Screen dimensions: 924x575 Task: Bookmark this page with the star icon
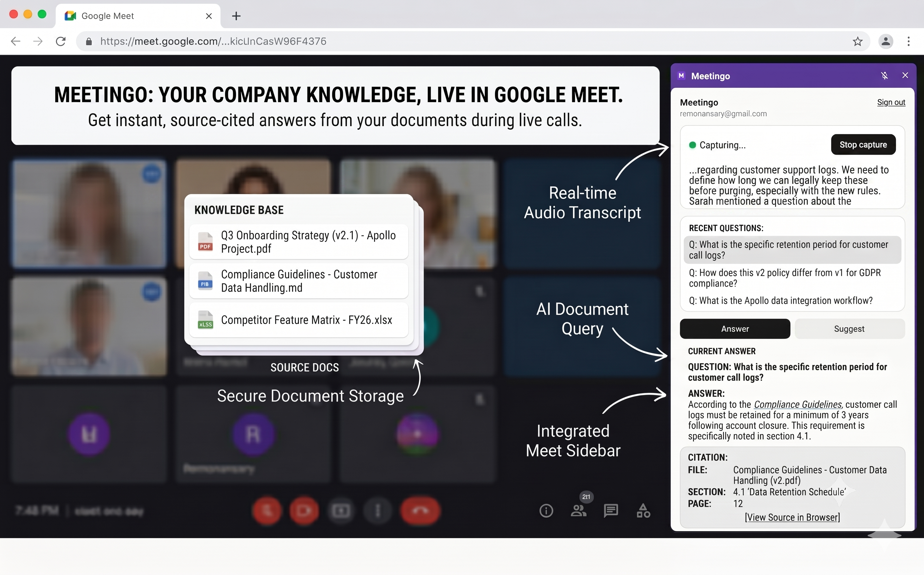point(857,41)
